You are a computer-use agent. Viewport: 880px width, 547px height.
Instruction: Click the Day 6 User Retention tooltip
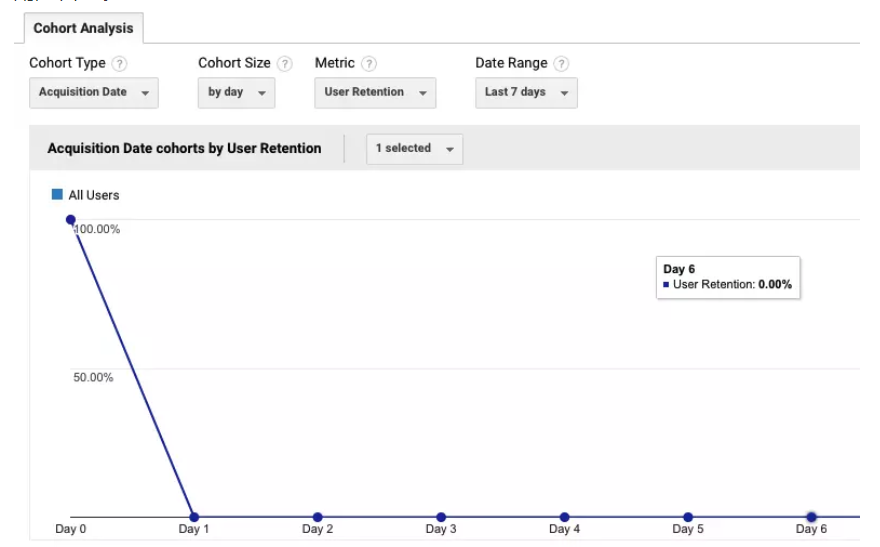[727, 277]
